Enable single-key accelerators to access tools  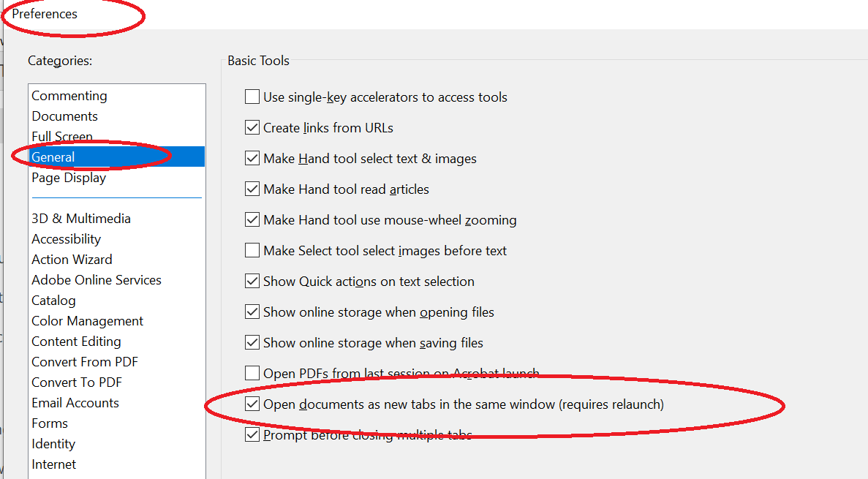point(252,96)
